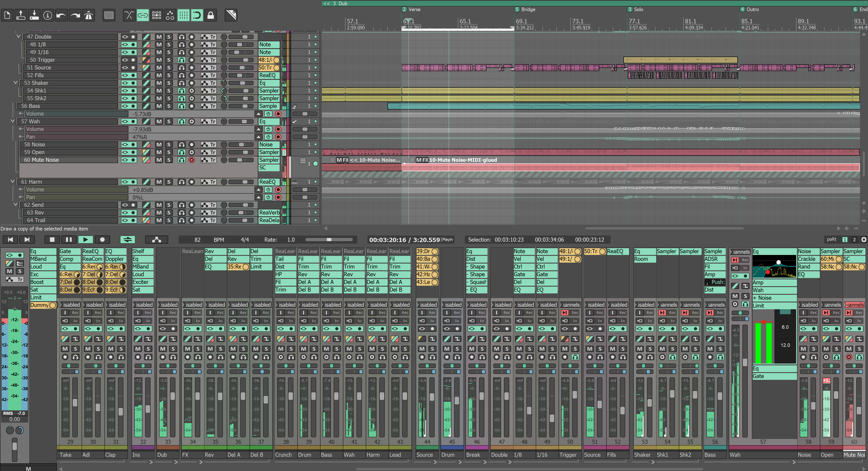Click the Open Project toolbar icon
This screenshot has height=471, width=868.
21,15
